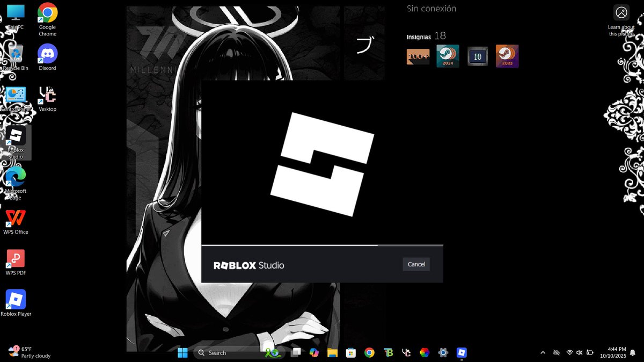Open the WPS PDF desktop shortcut
The width and height of the screenshot is (644, 362).
(16, 262)
